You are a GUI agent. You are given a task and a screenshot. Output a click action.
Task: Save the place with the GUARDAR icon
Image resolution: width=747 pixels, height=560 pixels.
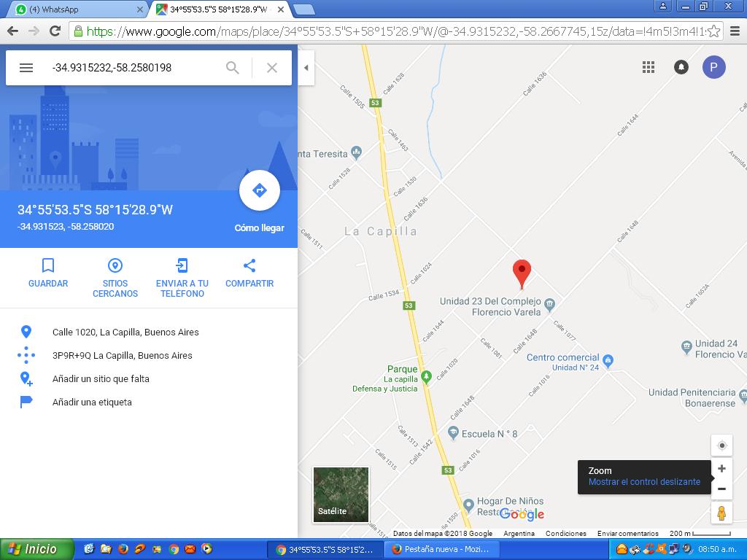click(48, 273)
